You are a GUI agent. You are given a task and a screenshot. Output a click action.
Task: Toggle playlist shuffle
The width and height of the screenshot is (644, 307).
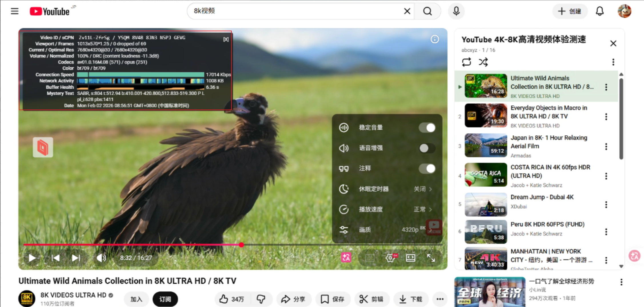[483, 62]
